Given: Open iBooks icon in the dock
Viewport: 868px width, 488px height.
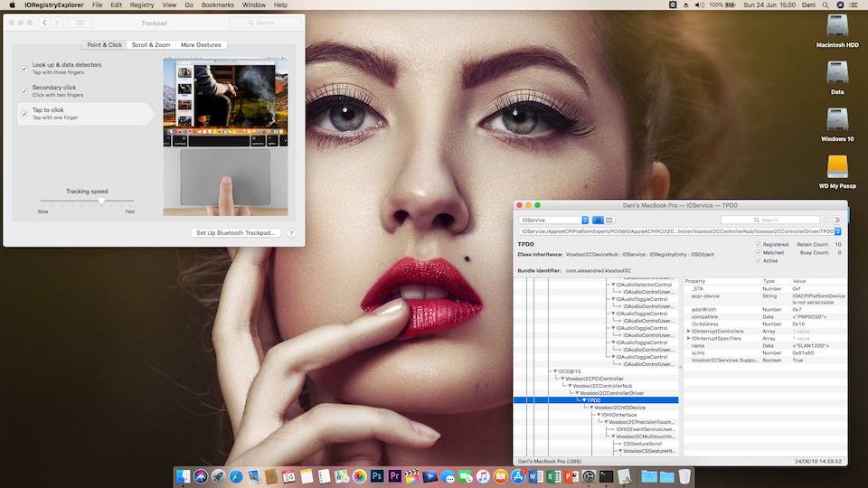Looking at the screenshot, I should click(x=500, y=476).
